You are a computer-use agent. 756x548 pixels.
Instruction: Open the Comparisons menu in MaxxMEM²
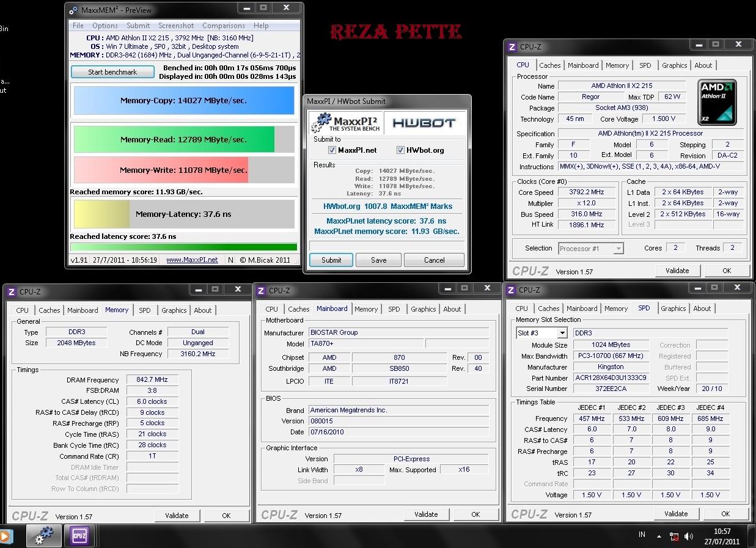(x=224, y=26)
